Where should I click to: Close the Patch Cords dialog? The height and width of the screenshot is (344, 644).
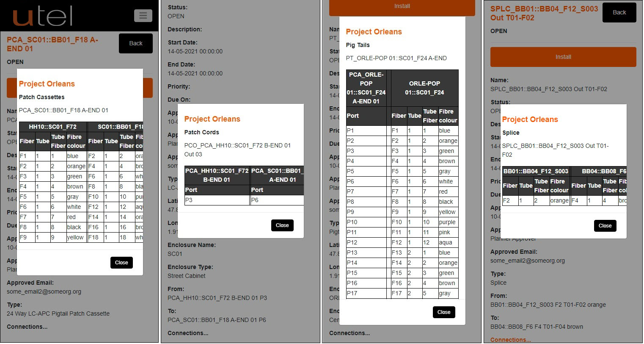click(282, 225)
